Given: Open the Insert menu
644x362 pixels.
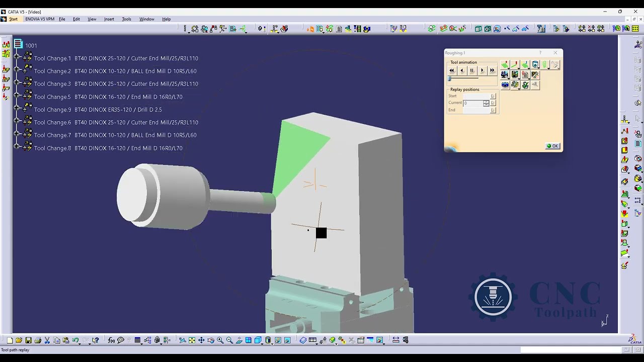Looking at the screenshot, I should tap(109, 19).
